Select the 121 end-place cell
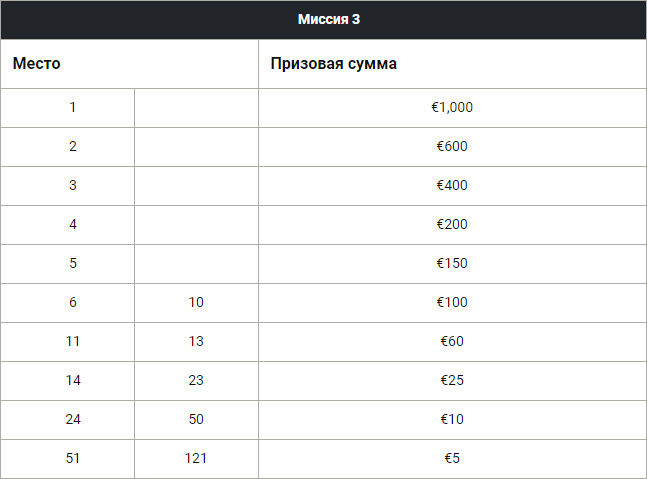Viewport: 647px width, 479px height. pos(196,458)
